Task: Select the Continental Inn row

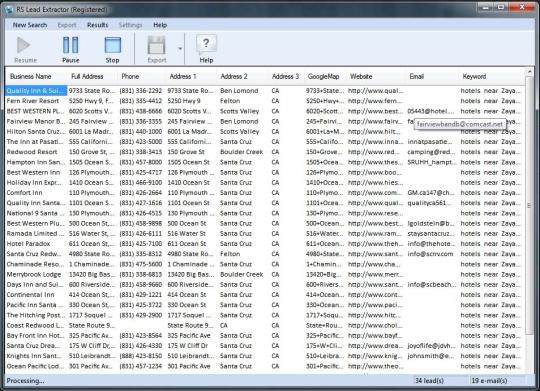Action: [x=265, y=295]
